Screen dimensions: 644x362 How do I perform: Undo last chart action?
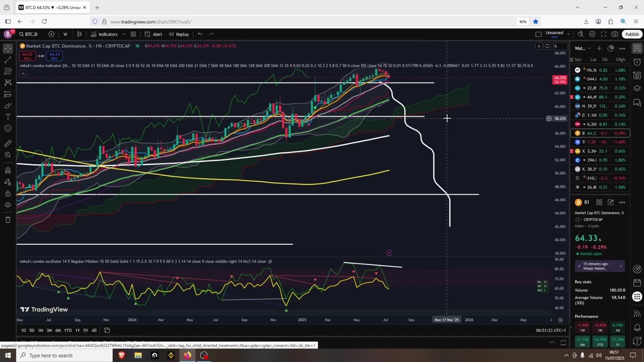coord(200,34)
